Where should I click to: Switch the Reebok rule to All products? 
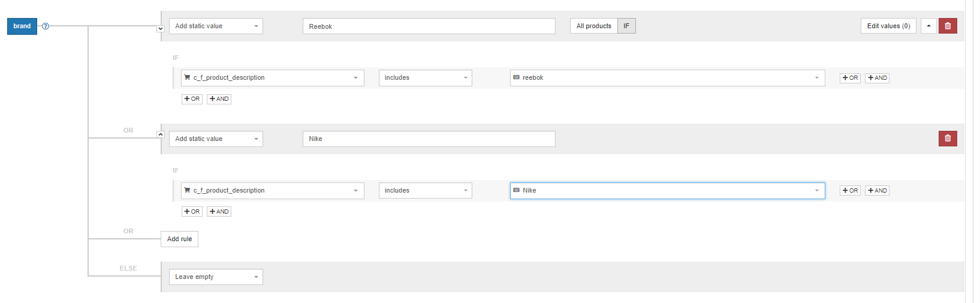pos(593,26)
